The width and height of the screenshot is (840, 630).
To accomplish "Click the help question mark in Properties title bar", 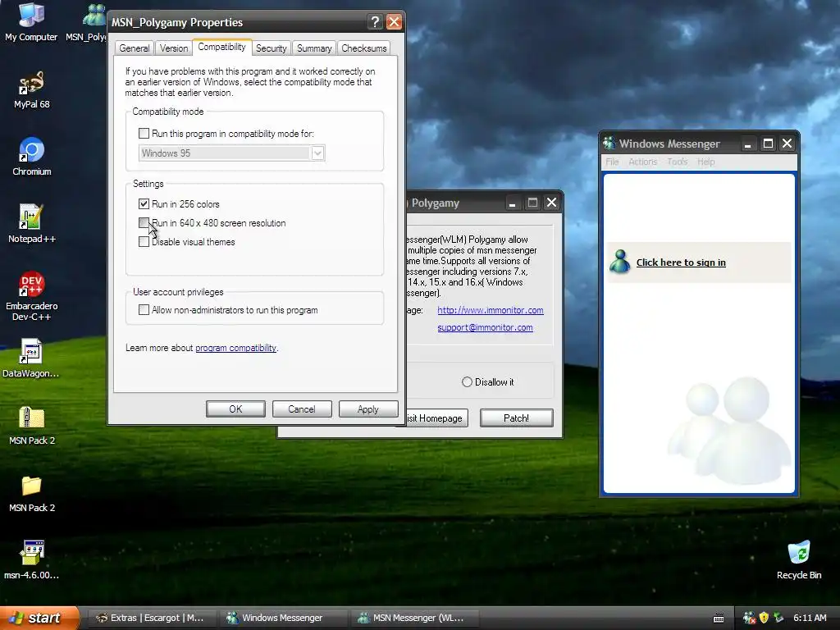I will [x=375, y=22].
